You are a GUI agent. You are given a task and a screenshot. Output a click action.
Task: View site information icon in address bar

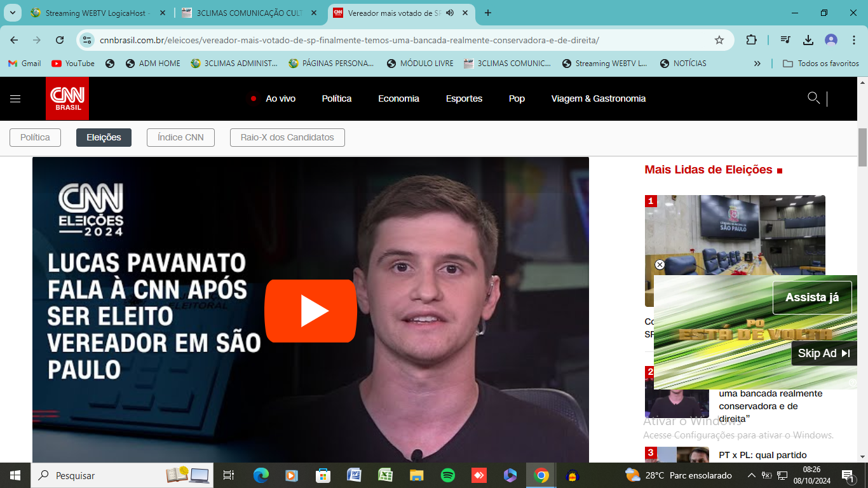[x=88, y=40]
